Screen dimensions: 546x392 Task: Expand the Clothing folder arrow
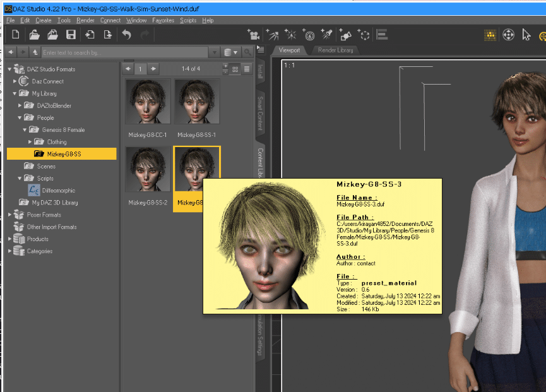[30, 141]
